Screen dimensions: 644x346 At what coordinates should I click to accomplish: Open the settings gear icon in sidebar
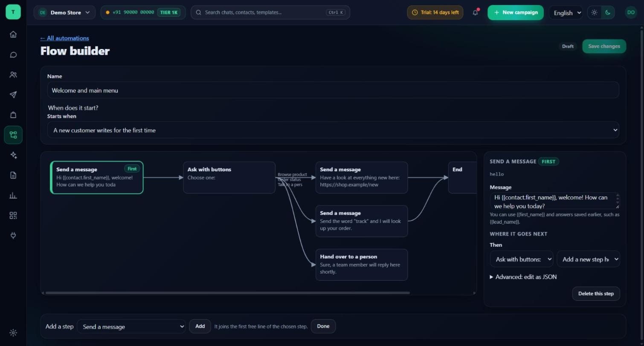pos(13,333)
